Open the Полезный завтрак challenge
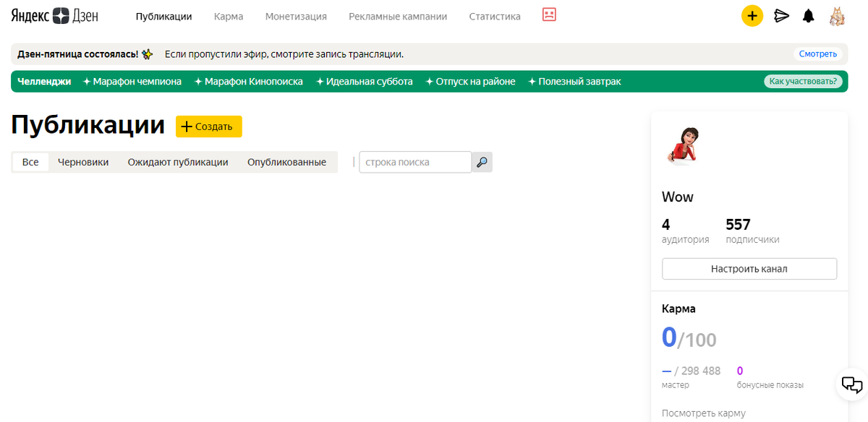This screenshot has width=868, height=422. [574, 82]
